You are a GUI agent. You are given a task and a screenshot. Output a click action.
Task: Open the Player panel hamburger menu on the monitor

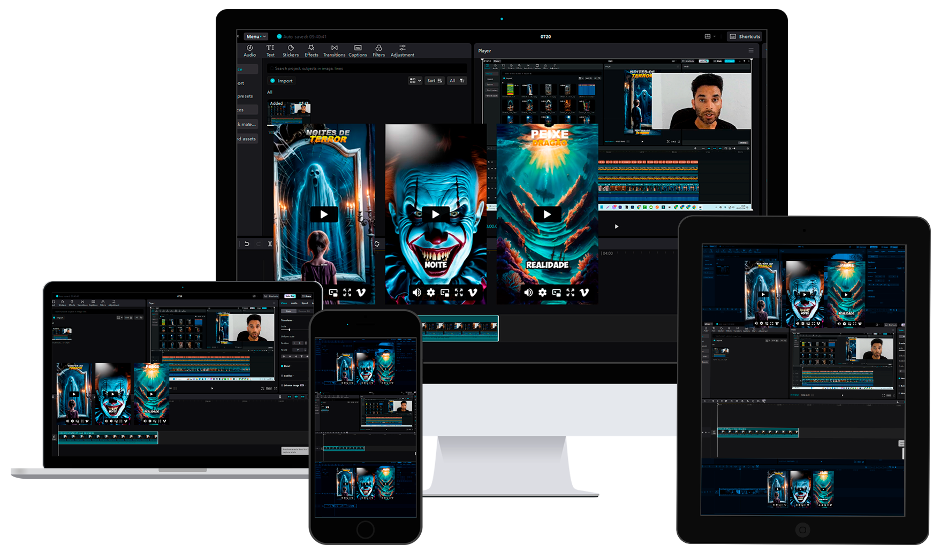coord(751,50)
